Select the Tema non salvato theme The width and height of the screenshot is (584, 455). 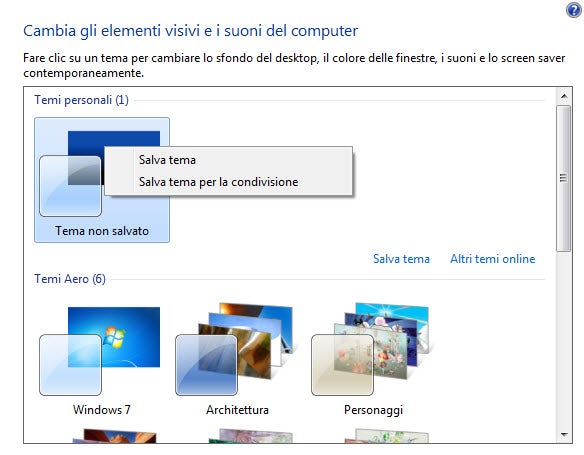[102, 180]
